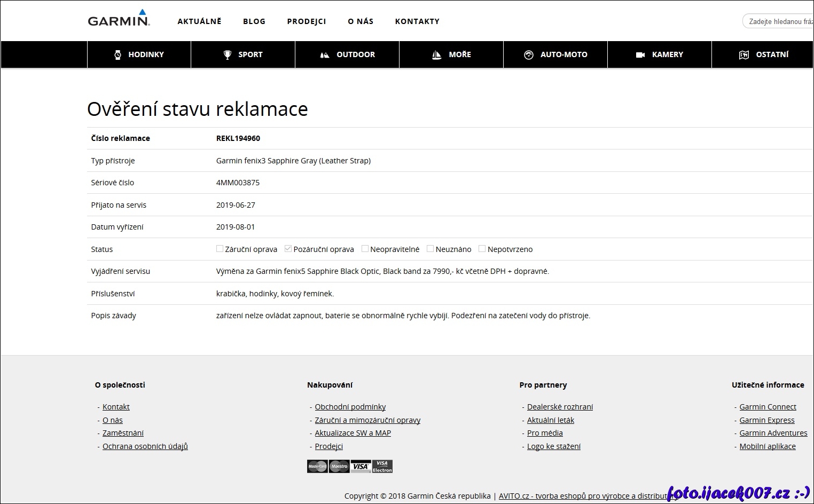The width and height of the screenshot is (814, 504).
Task: Go to Kontakty in the top navigation
Action: (417, 21)
